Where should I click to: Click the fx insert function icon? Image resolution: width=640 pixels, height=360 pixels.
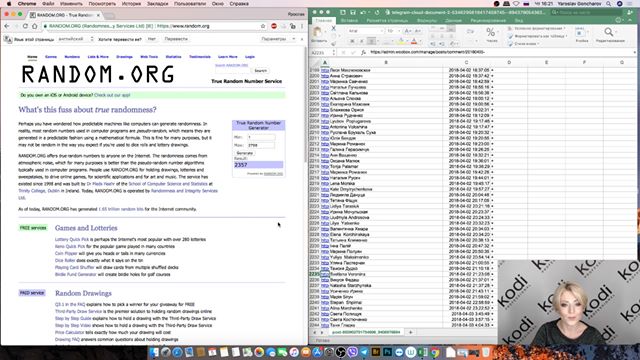[363, 52]
